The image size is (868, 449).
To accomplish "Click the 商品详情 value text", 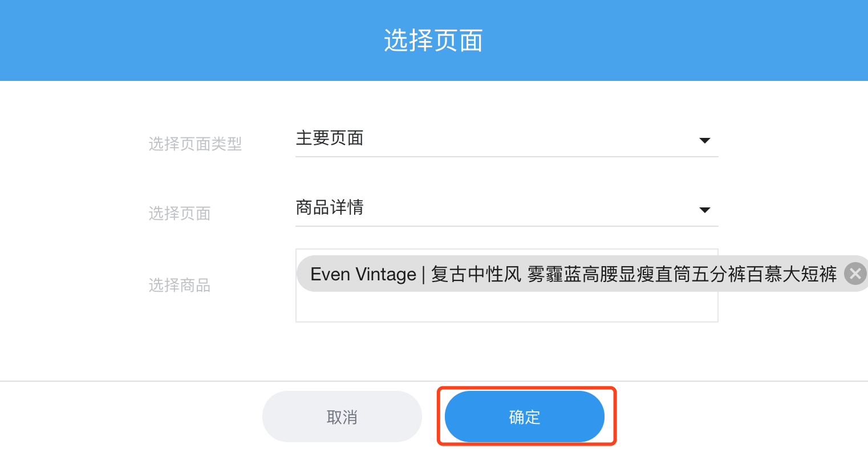I will point(330,207).
